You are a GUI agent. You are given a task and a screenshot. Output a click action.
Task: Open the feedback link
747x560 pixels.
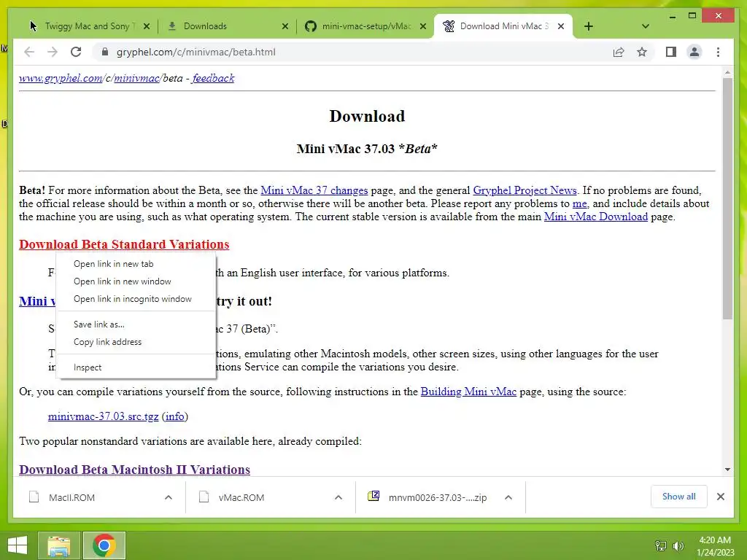(213, 78)
